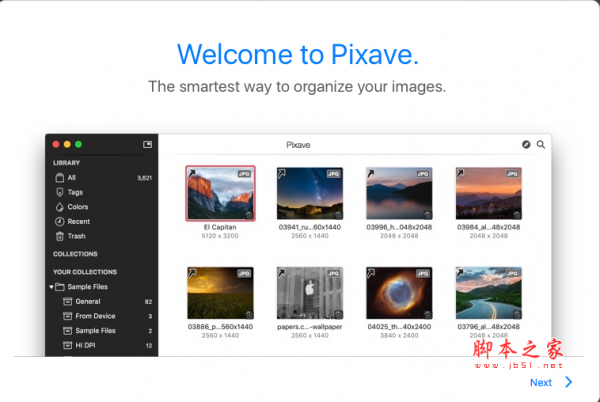Click the search magnifier icon
The height and width of the screenshot is (402, 600).
pyautogui.click(x=541, y=145)
